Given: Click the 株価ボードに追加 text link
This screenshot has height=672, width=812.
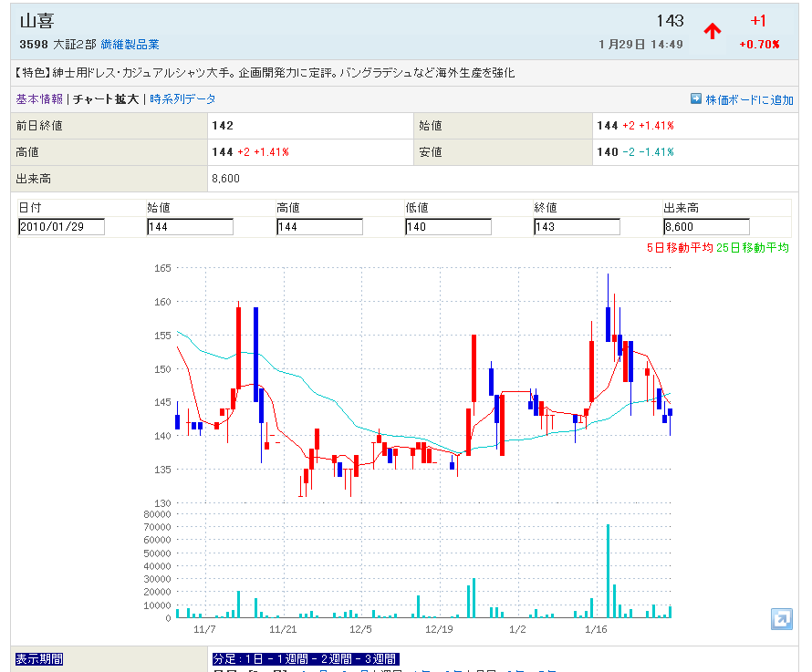Looking at the screenshot, I should pos(749,99).
